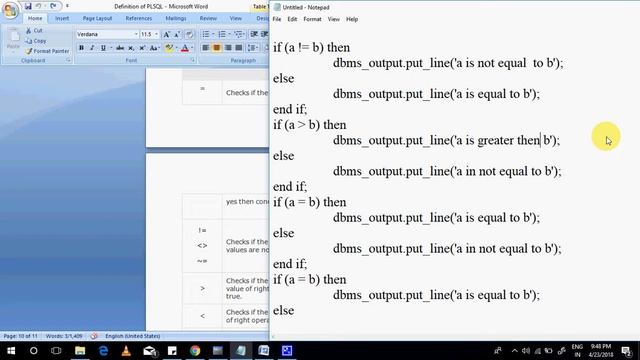Toggle subscript formatting
This screenshot has height=360, width=640.
click(131, 48)
